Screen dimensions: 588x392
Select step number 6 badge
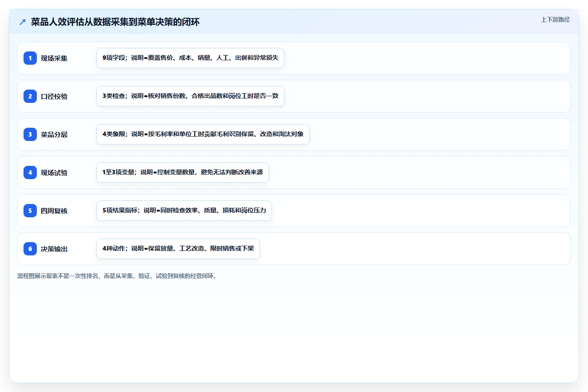coord(30,249)
